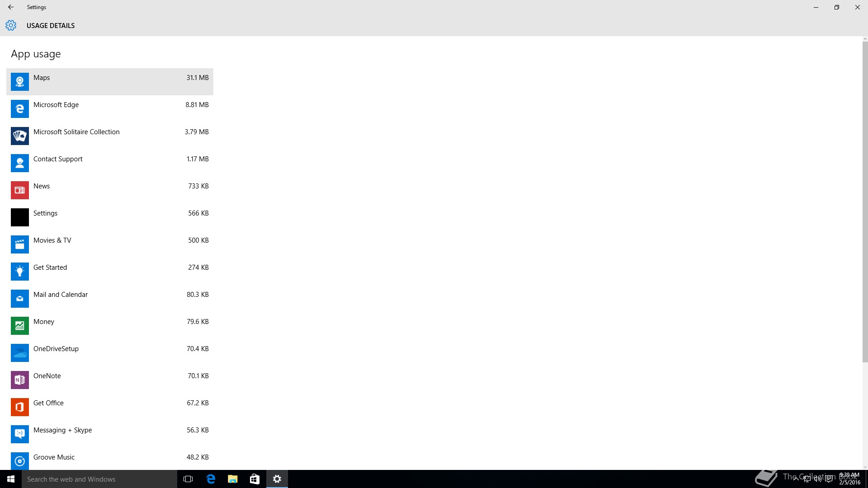This screenshot has width=868, height=488.
Task: Click the 67.2 KB usage value
Action: coord(198,403)
